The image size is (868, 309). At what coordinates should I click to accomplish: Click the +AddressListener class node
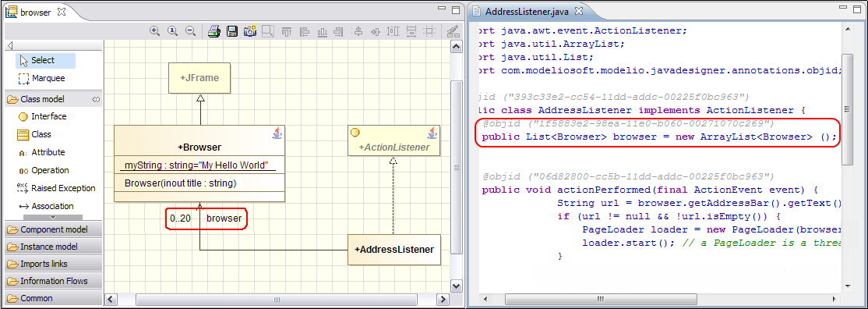394,250
